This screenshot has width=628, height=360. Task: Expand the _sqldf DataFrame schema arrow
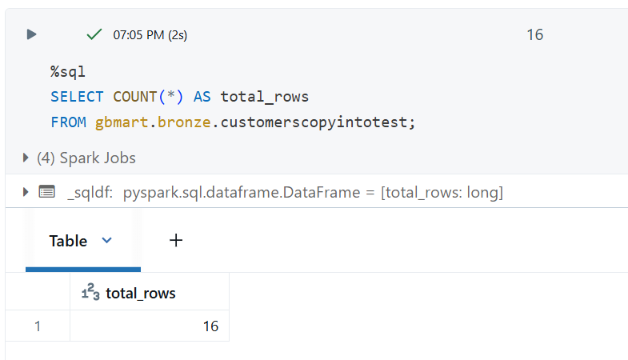point(26,192)
